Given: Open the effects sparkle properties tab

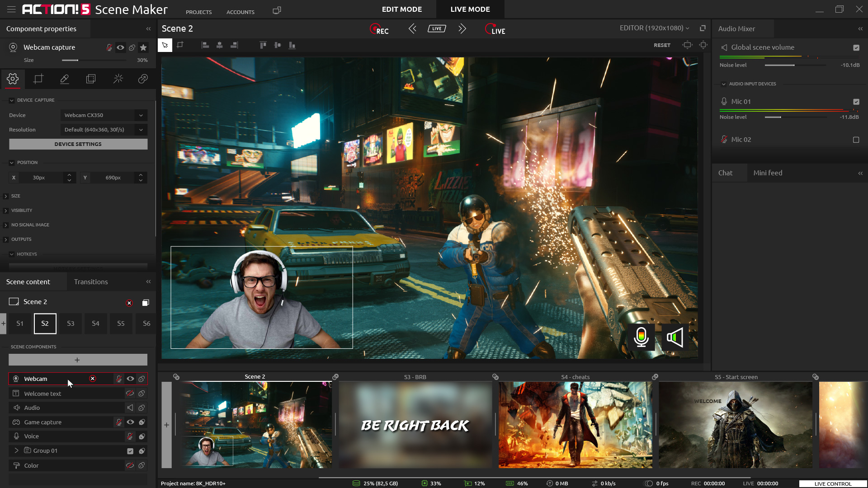Looking at the screenshot, I should click(x=118, y=79).
